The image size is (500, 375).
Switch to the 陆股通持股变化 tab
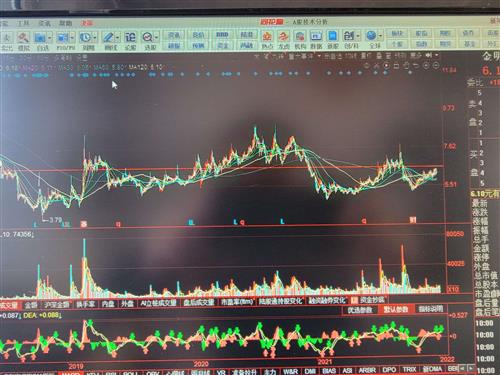click(281, 301)
